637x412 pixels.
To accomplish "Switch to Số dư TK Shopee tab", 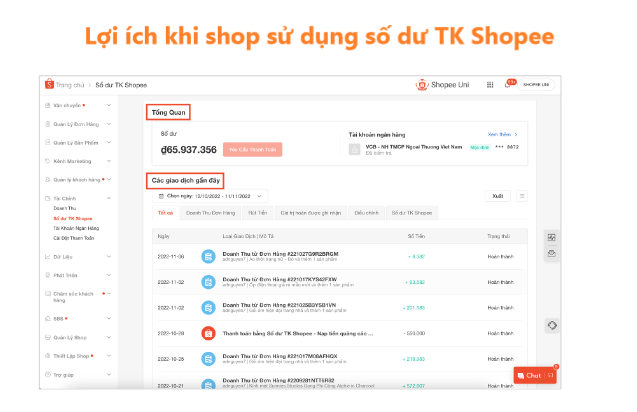I will (412, 213).
